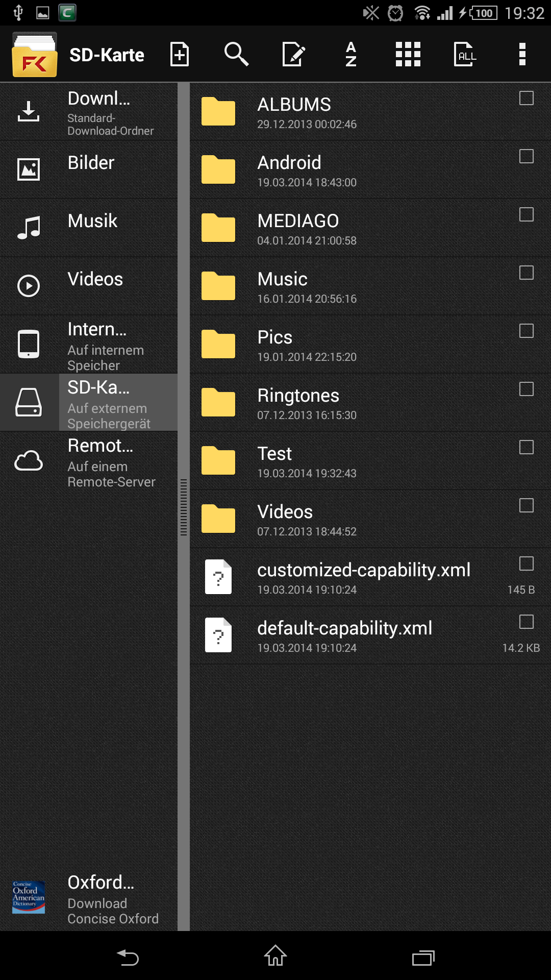Image resolution: width=551 pixels, height=980 pixels.
Task: Tap the alarm clock status icon
Action: click(x=395, y=13)
